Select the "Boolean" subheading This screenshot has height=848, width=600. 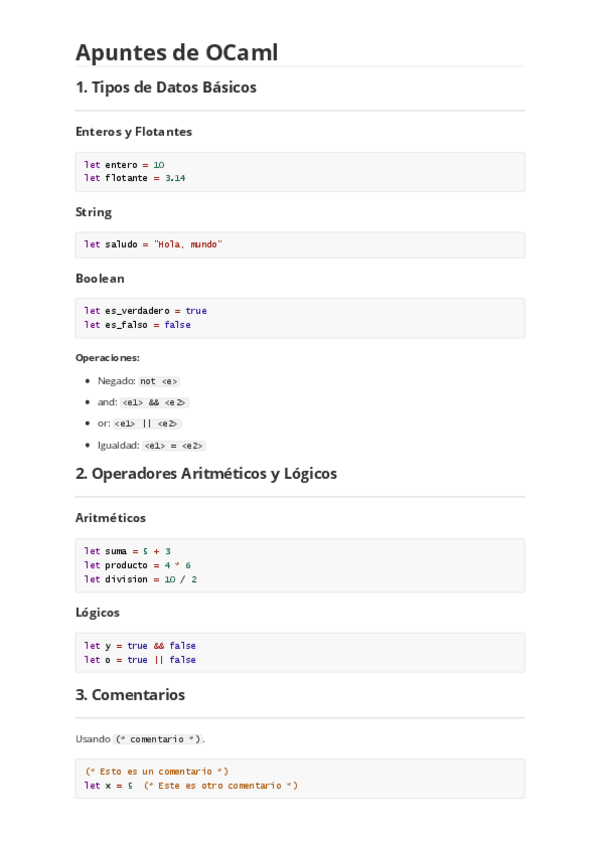click(99, 278)
